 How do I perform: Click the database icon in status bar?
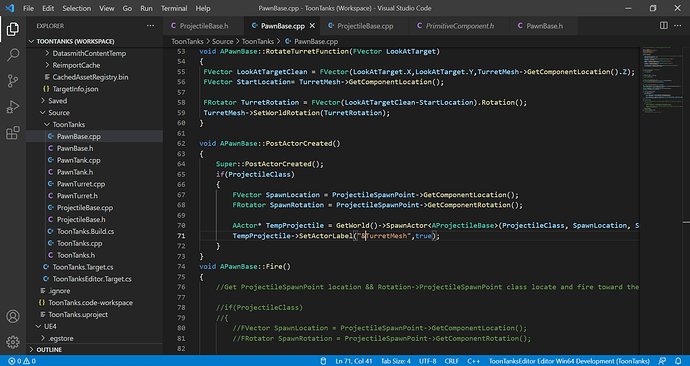click(x=323, y=361)
